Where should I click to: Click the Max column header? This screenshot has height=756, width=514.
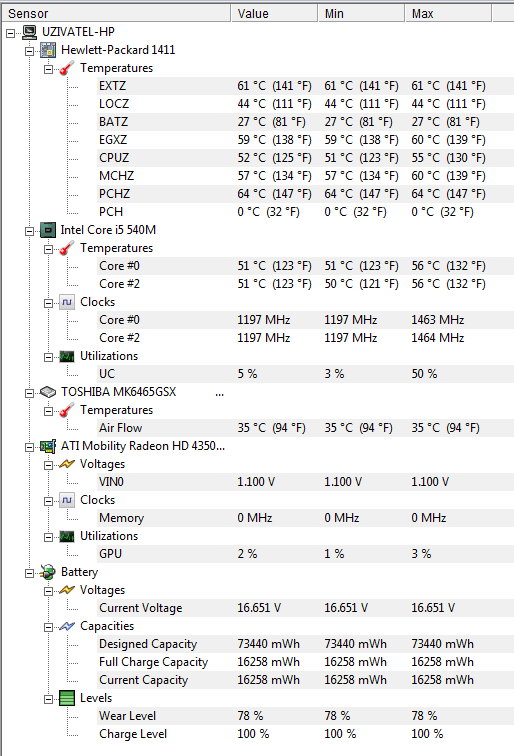click(448, 14)
